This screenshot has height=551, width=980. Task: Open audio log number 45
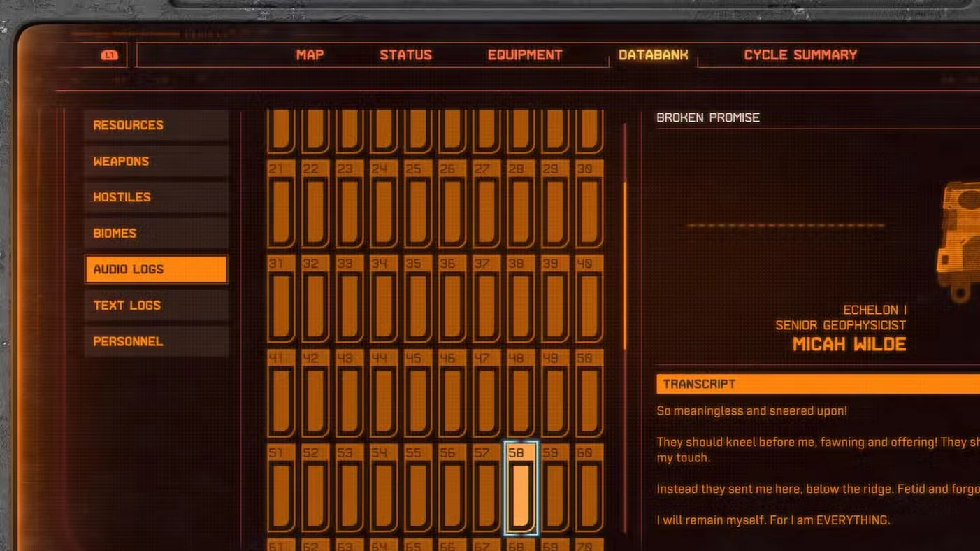418,394
